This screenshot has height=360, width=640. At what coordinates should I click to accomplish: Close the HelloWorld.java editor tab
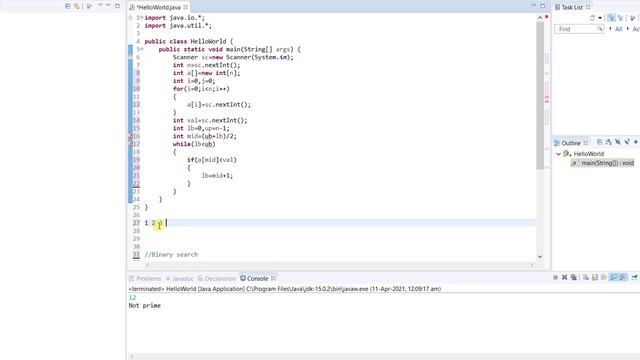(x=186, y=7)
